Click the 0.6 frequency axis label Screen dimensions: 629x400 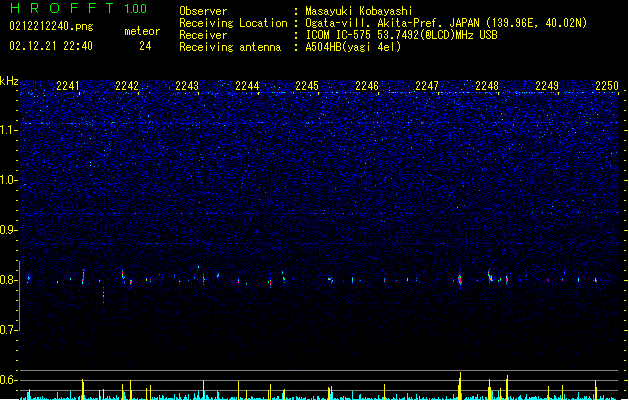[x=8, y=380]
